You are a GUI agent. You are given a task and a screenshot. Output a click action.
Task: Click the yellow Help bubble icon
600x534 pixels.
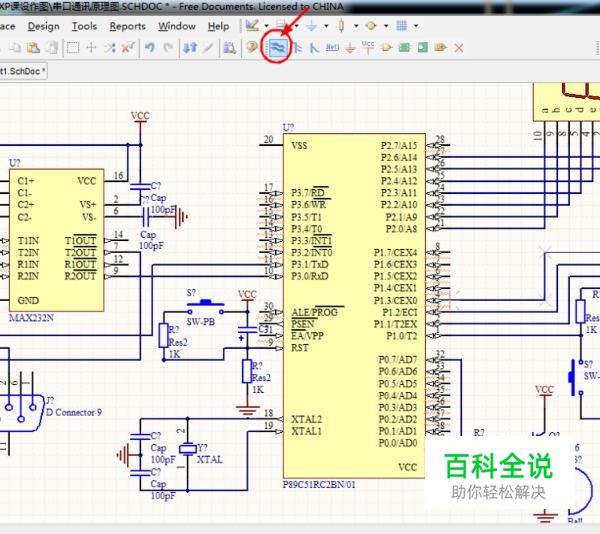pyautogui.click(x=251, y=47)
